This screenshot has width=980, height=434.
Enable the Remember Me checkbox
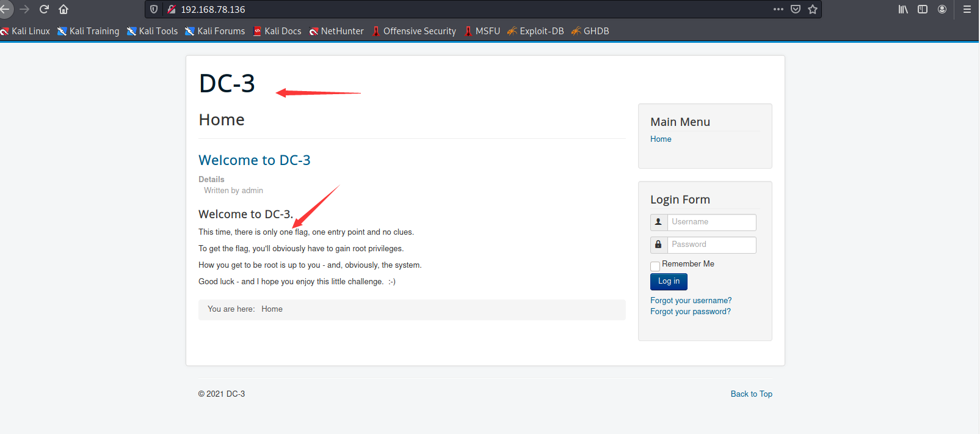pos(655,266)
